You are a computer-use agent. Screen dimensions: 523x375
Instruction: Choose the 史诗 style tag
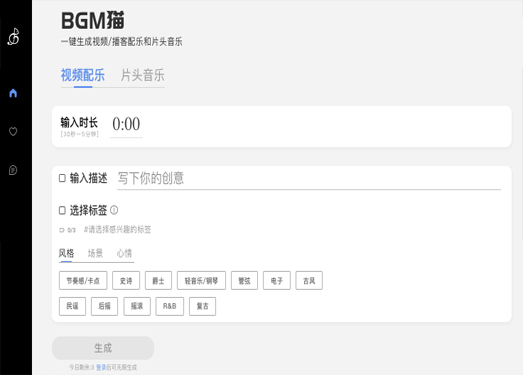[x=126, y=281]
